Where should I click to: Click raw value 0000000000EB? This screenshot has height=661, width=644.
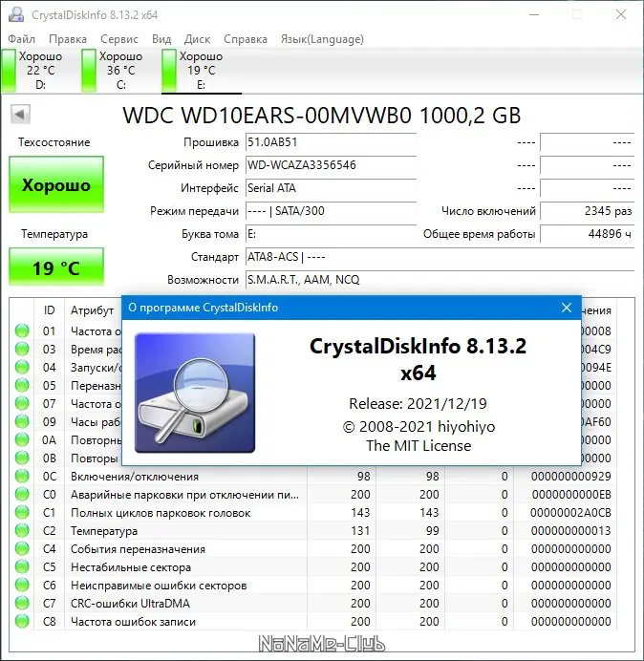click(571, 495)
